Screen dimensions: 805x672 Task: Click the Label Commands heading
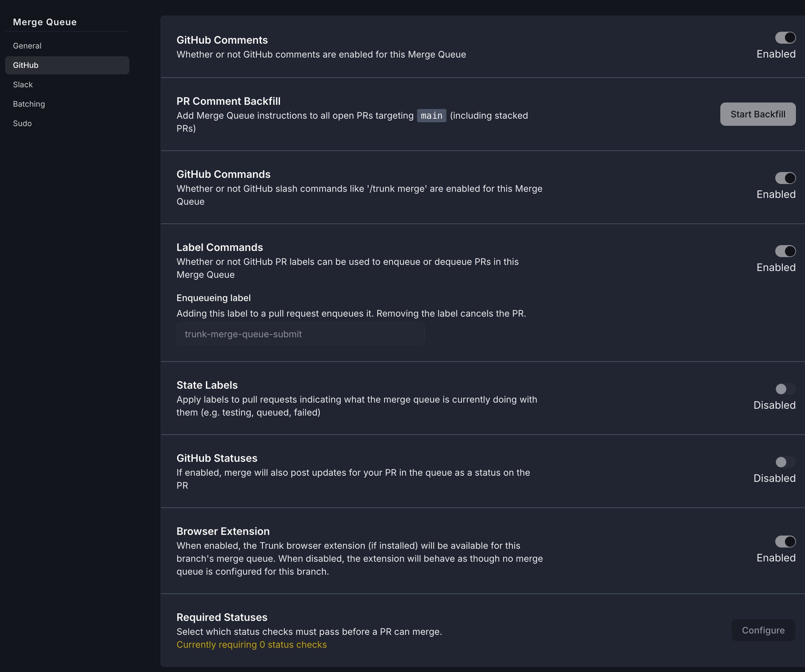tap(220, 247)
